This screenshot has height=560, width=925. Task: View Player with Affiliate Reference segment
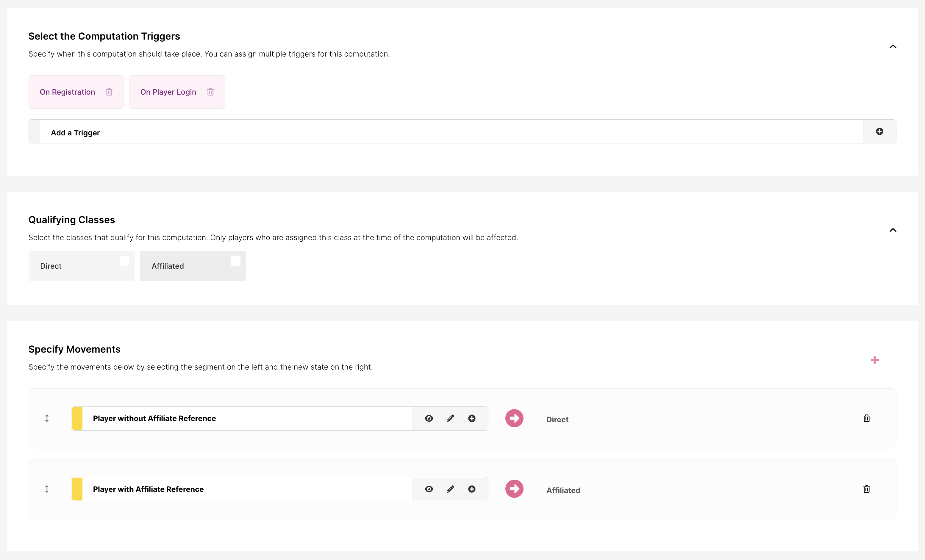click(429, 489)
